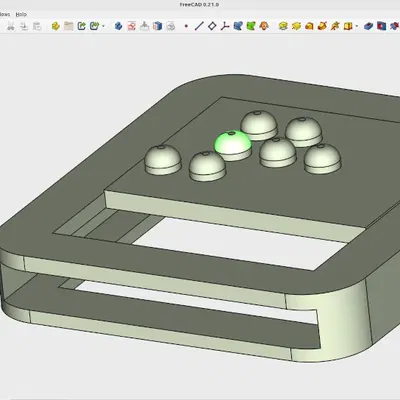Create a new Part container (yellow icon)
The height and width of the screenshot is (400, 400).
(56, 26)
